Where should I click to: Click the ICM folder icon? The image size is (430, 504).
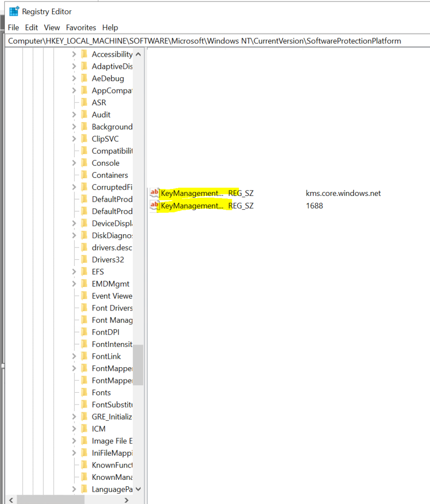point(84,429)
